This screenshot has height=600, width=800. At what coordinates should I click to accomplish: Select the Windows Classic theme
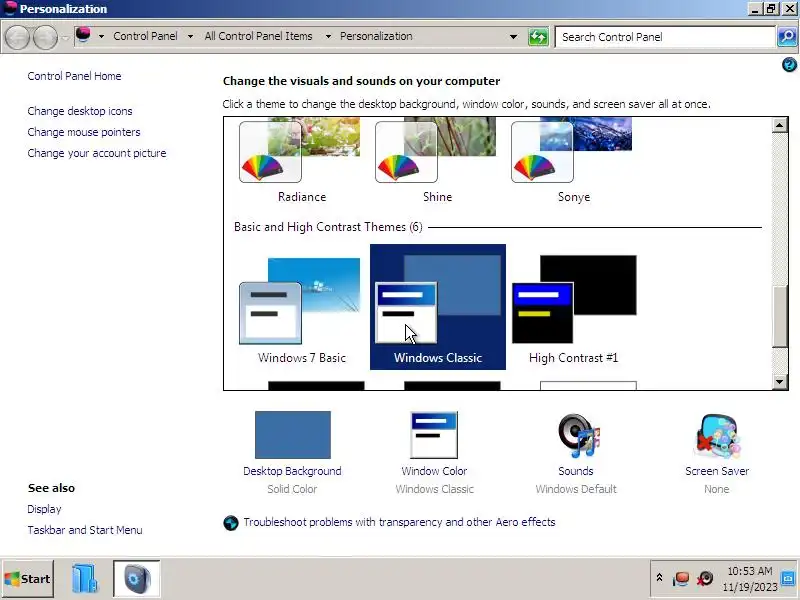(x=438, y=307)
